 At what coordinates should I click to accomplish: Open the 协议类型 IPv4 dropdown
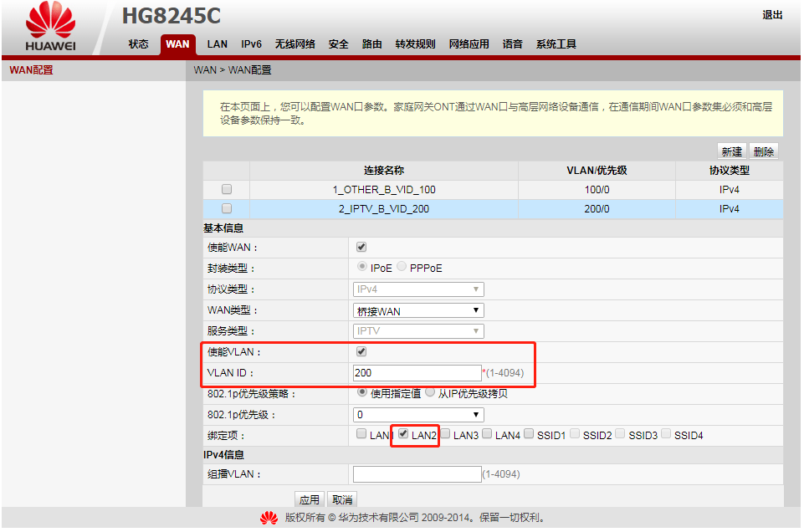[x=418, y=289]
